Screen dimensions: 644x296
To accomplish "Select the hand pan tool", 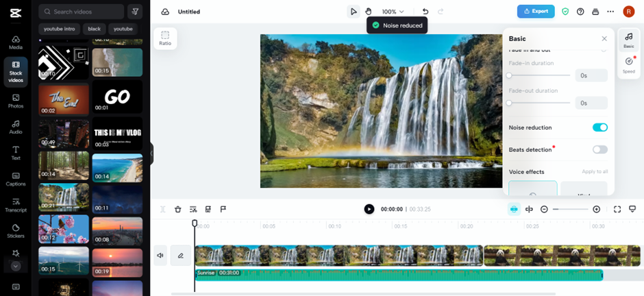I will pyautogui.click(x=369, y=12).
